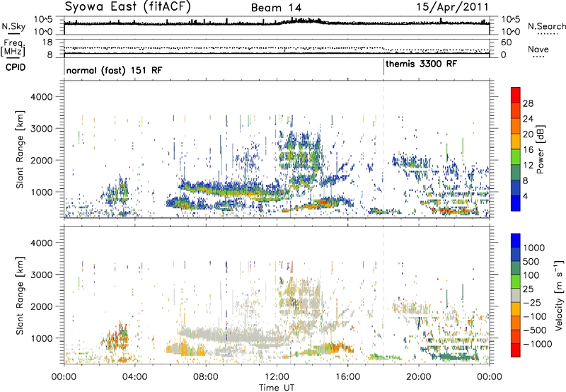Screen dimensions: 566x392
Task: Click the '04:00' time axis label
Action: coord(134,376)
